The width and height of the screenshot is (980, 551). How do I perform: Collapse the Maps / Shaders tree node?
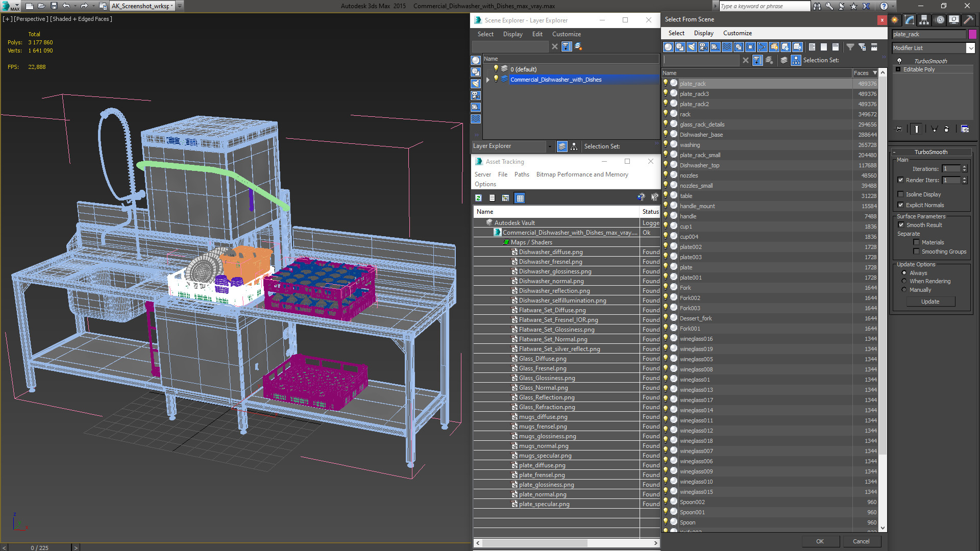point(506,242)
